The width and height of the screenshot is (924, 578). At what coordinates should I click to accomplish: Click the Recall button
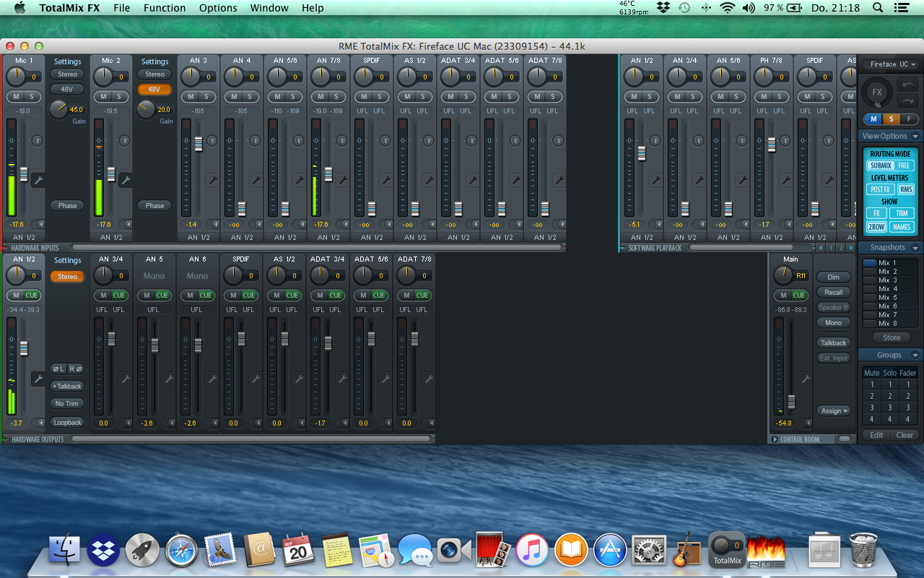click(x=834, y=293)
